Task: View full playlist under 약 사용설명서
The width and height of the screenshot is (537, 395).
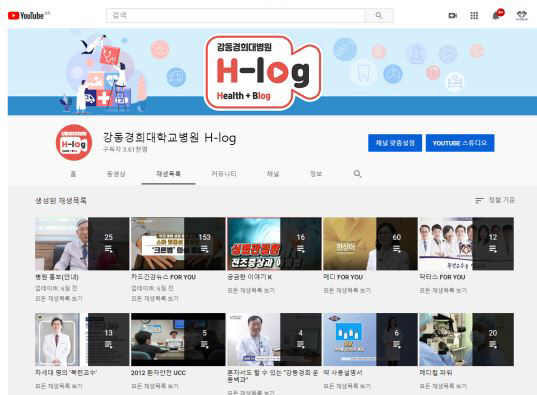Action: pyautogui.click(x=347, y=386)
